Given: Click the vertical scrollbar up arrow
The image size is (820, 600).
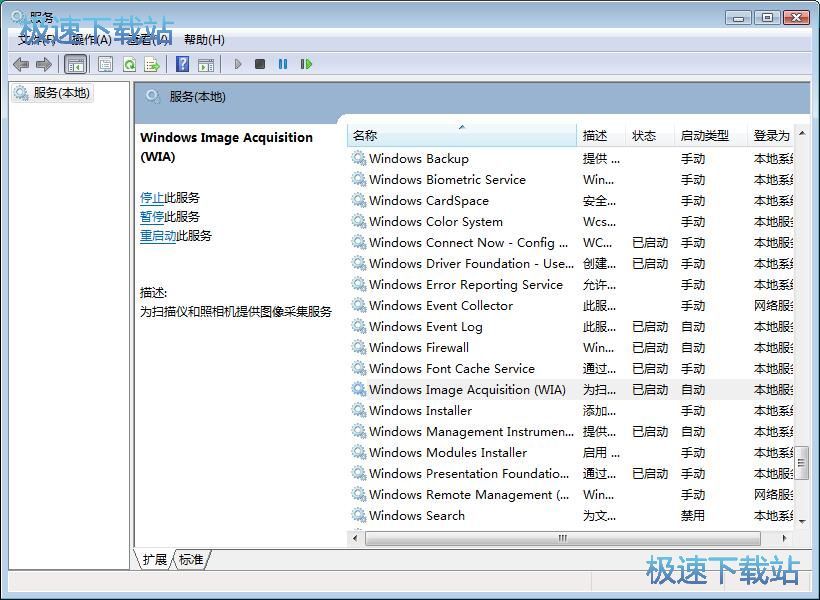Looking at the screenshot, I should (802, 133).
